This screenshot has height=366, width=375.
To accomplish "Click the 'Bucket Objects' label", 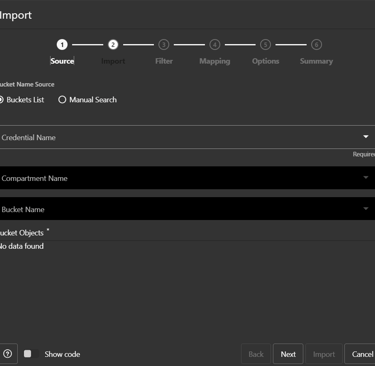I will (x=22, y=233).
